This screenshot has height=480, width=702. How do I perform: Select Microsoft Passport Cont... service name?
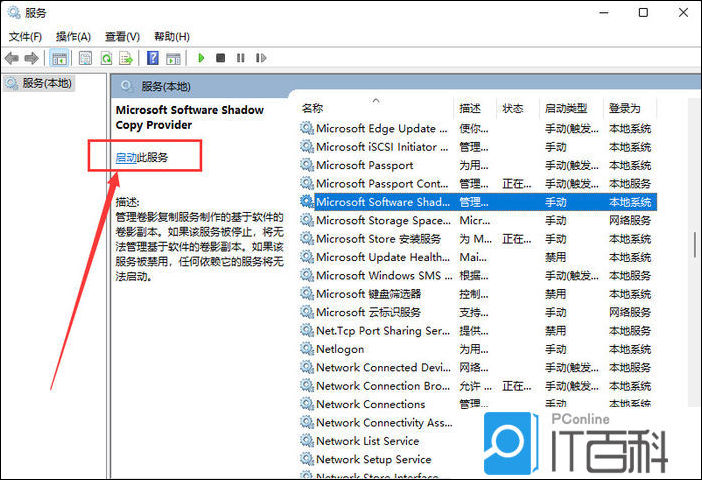pyautogui.click(x=382, y=184)
